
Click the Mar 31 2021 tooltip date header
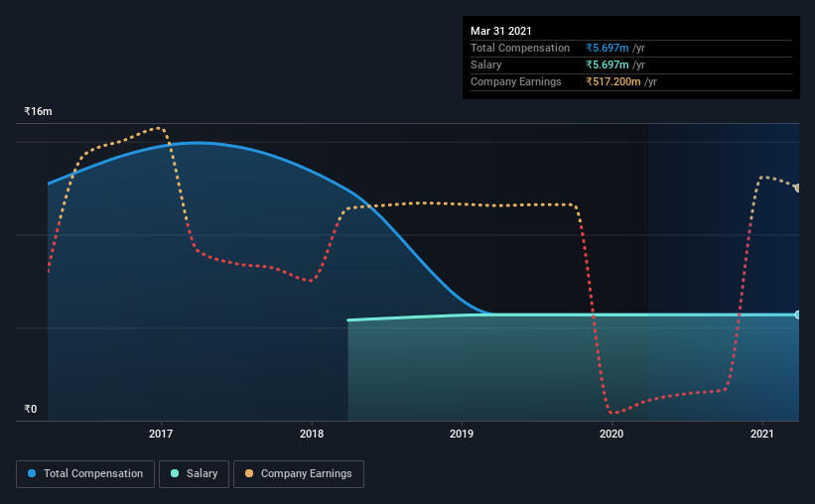coord(501,31)
